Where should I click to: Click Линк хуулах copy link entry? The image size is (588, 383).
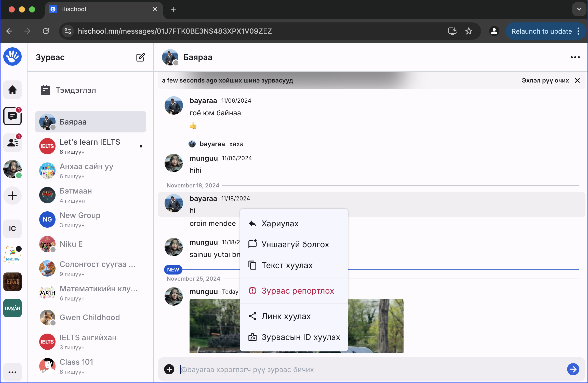point(286,316)
